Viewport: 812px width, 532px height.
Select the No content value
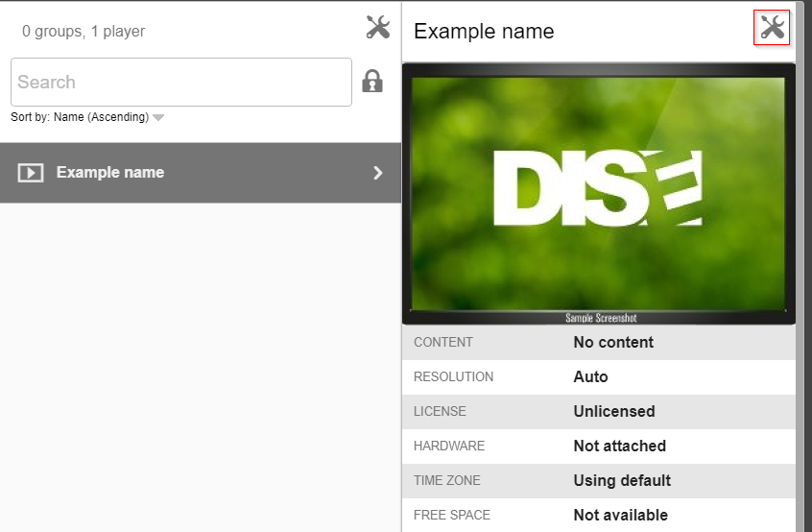pos(613,342)
